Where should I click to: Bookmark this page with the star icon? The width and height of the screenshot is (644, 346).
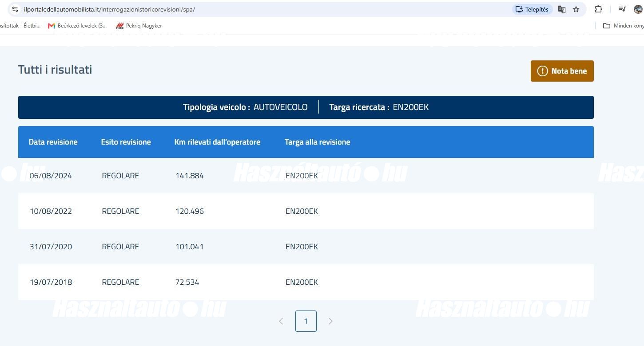coord(576,9)
